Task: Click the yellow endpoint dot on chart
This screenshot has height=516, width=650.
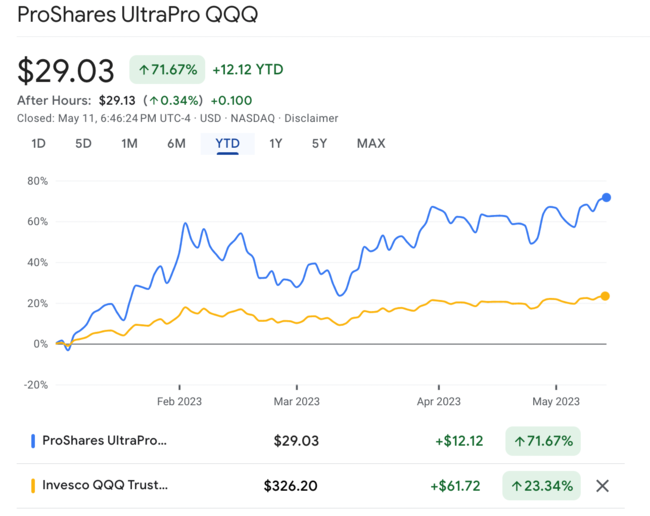Action: [605, 296]
